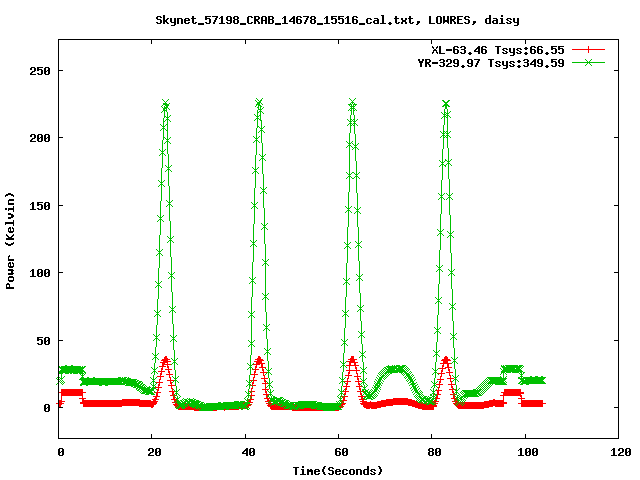Click the 20 x-axis tick label
Screen dimensions: 640x480
[x=154, y=452]
